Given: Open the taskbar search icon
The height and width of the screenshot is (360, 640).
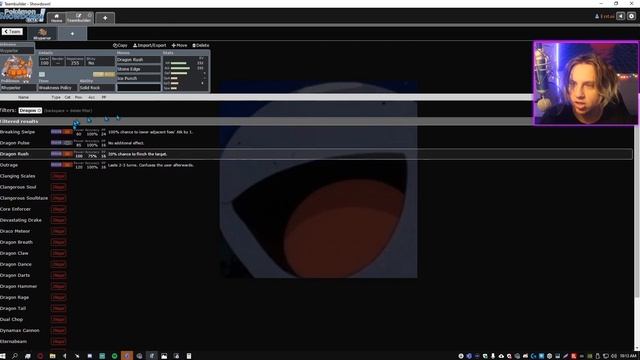Looking at the screenshot, I should click(x=15, y=356).
